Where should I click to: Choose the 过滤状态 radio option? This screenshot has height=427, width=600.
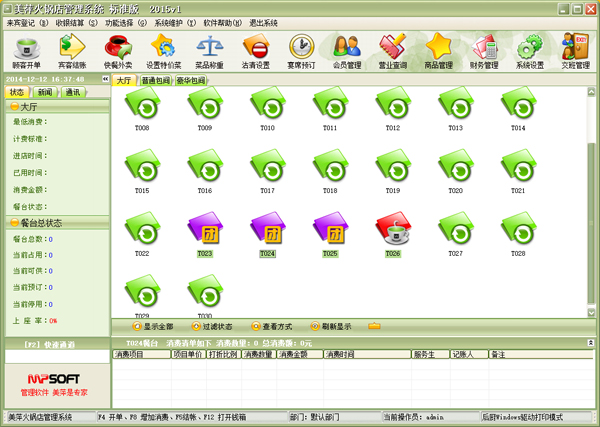pyautogui.click(x=197, y=326)
